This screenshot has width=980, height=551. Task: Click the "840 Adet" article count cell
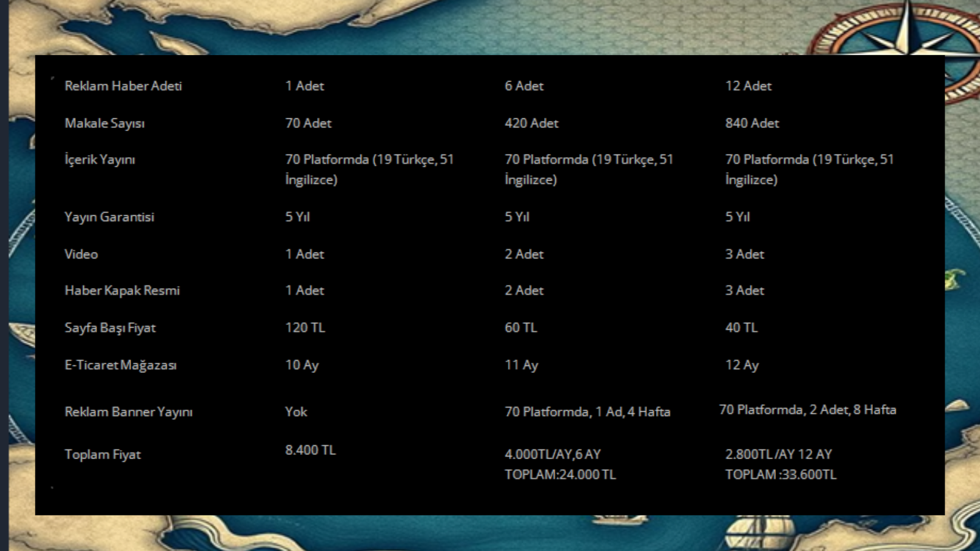coord(752,123)
